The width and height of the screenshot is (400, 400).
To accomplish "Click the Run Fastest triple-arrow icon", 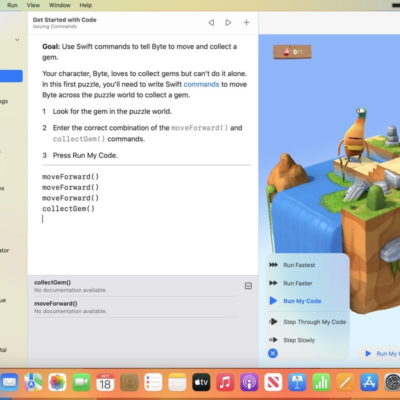I will click(273, 265).
